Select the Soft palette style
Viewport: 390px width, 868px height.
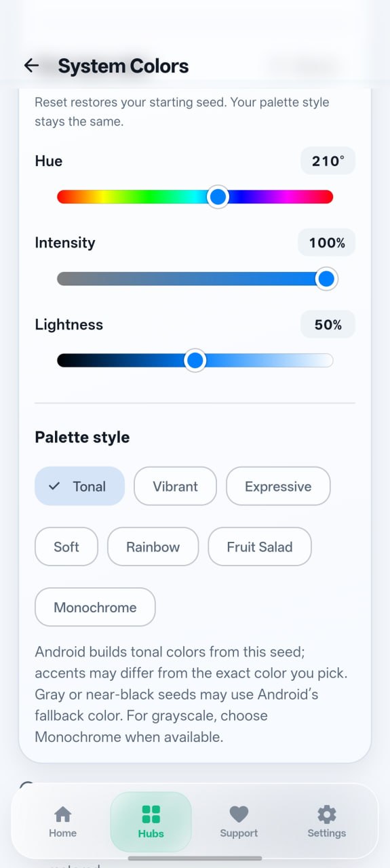(66, 547)
